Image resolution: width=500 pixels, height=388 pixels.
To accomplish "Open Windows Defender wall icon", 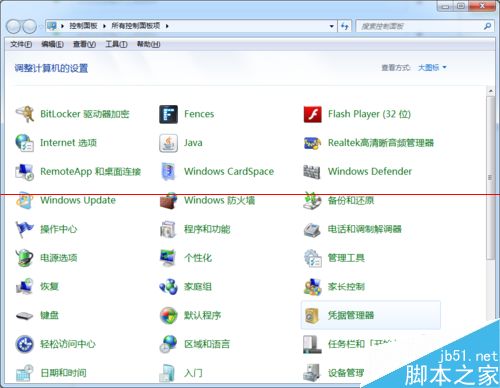I will (x=312, y=172).
